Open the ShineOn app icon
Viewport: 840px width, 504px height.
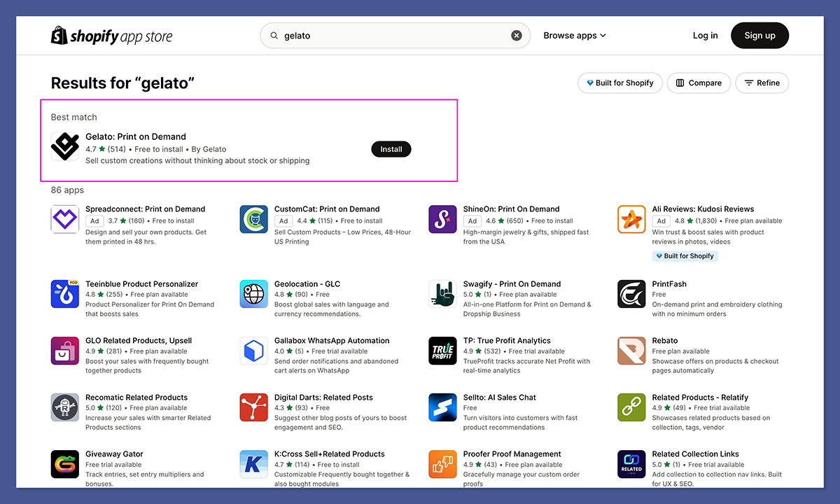(x=442, y=219)
